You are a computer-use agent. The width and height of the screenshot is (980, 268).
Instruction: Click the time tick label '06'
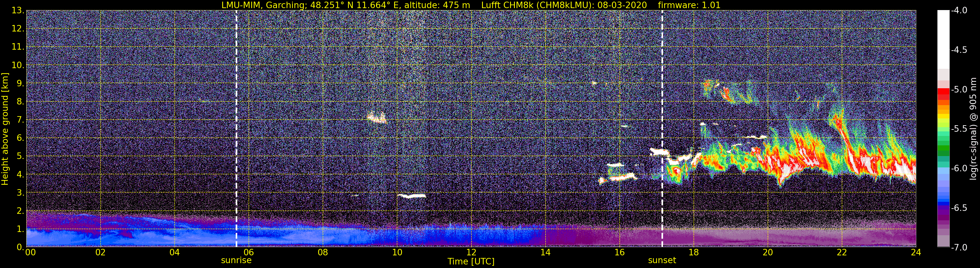point(249,252)
